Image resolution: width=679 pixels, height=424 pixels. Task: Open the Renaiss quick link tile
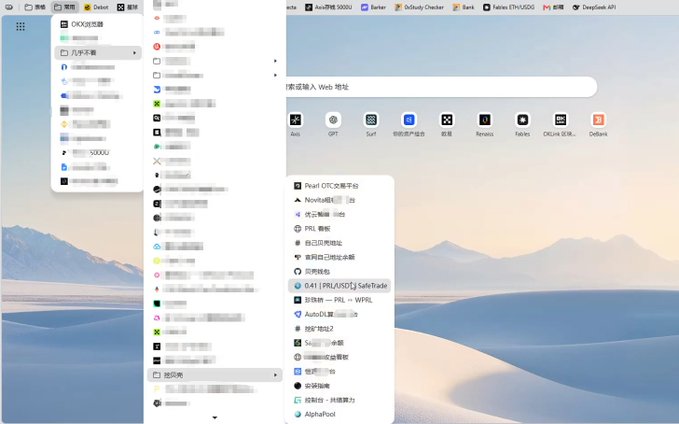tap(485, 120)
